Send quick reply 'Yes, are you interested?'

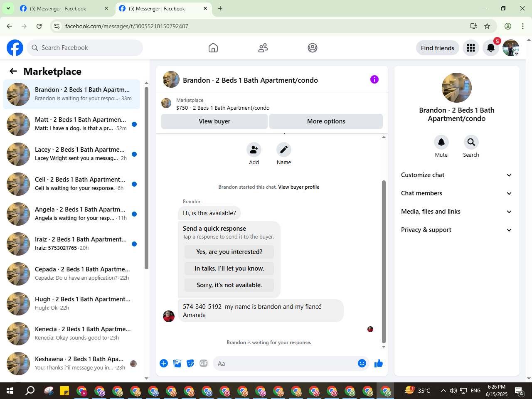229,252
